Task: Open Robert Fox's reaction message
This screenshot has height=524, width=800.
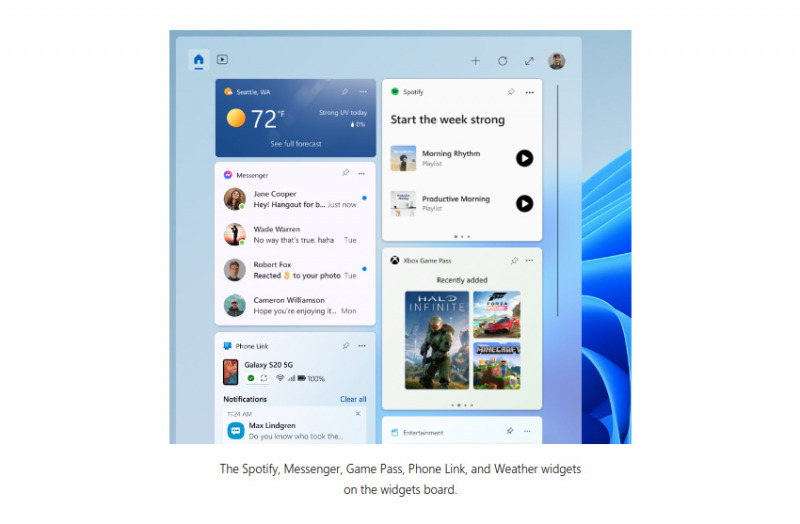Action: tap(295, 270)
